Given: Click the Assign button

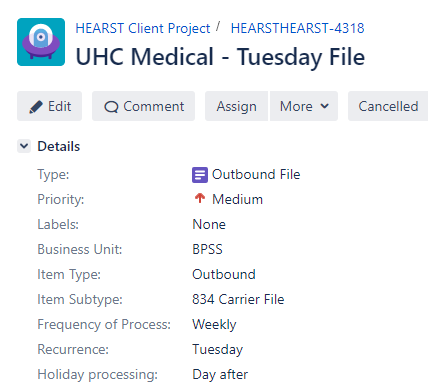Looking at the screenshot, I should (x=236, y=106).
